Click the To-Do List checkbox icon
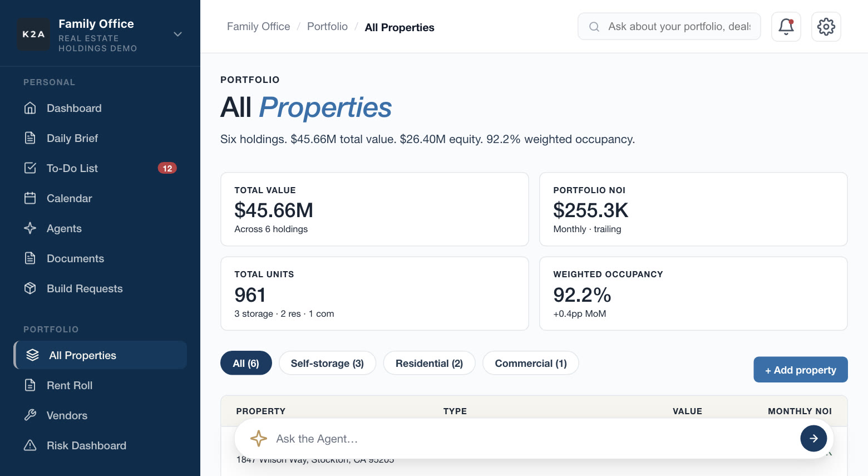This screenshot has width=868, height=476. pos(30,168)
